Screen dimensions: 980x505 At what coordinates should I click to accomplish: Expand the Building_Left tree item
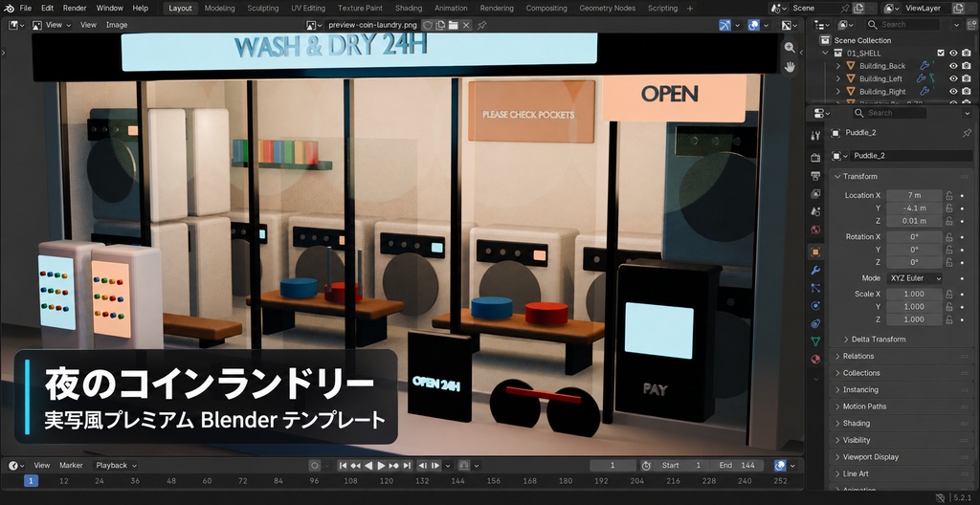coord(838,78)
